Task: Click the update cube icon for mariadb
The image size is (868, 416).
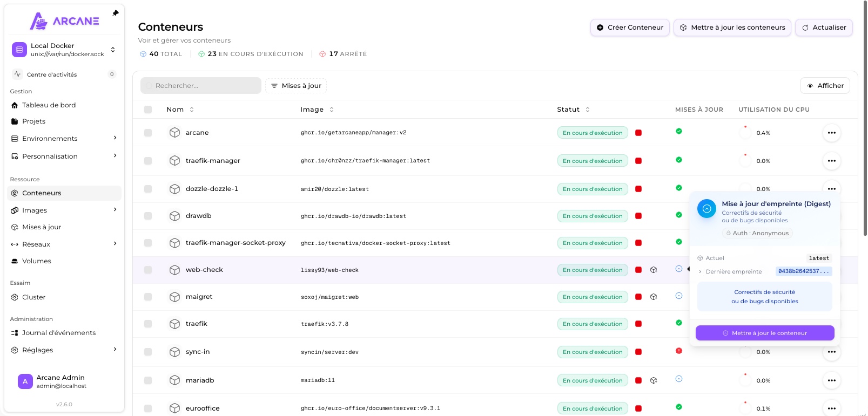Action: coord(654,380)
